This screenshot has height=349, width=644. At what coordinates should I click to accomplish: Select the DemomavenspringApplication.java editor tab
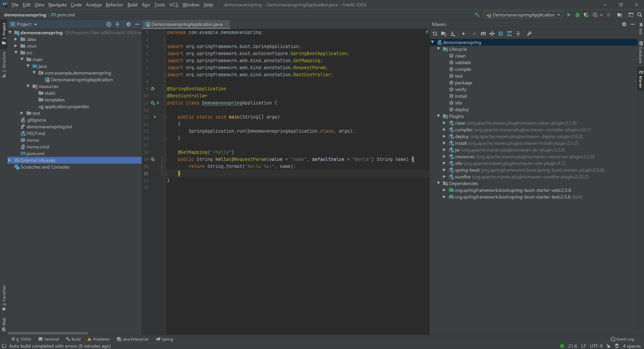(x=187, y=24)
